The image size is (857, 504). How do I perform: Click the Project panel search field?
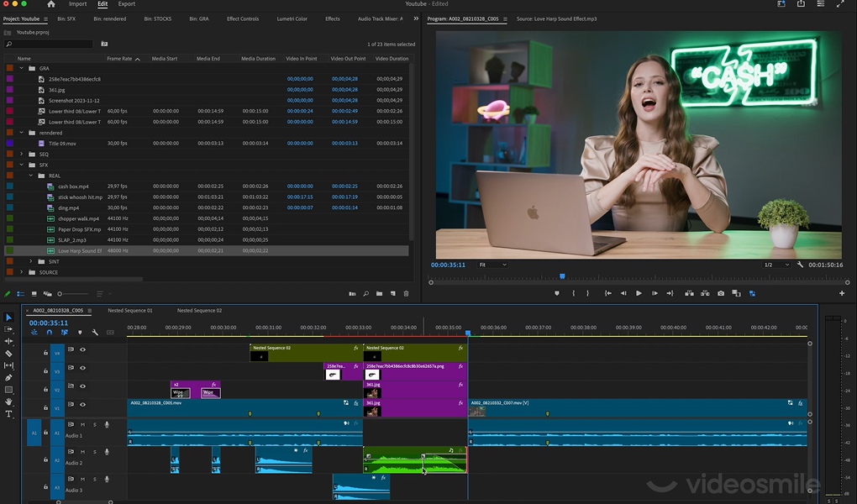[50, 44]
